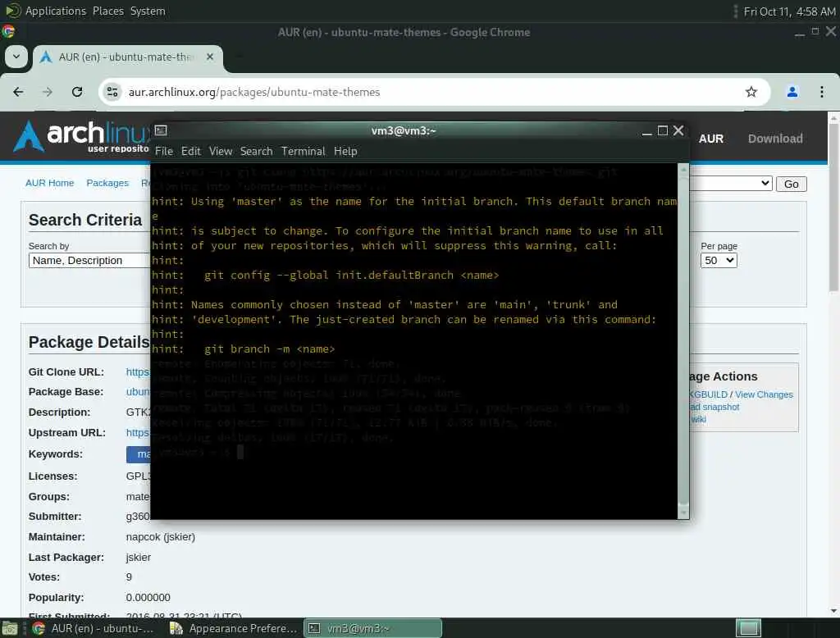Viewport: 840px width, 638px height.
Task: Click the Package Base link
Action: click(x=138, y=392)
